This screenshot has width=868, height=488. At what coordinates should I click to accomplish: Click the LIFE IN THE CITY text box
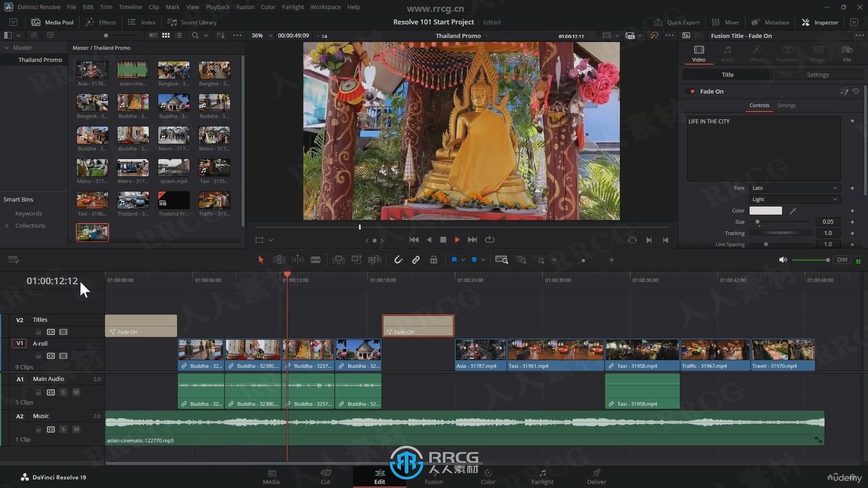pyautogui.click(x=764, y=149)
